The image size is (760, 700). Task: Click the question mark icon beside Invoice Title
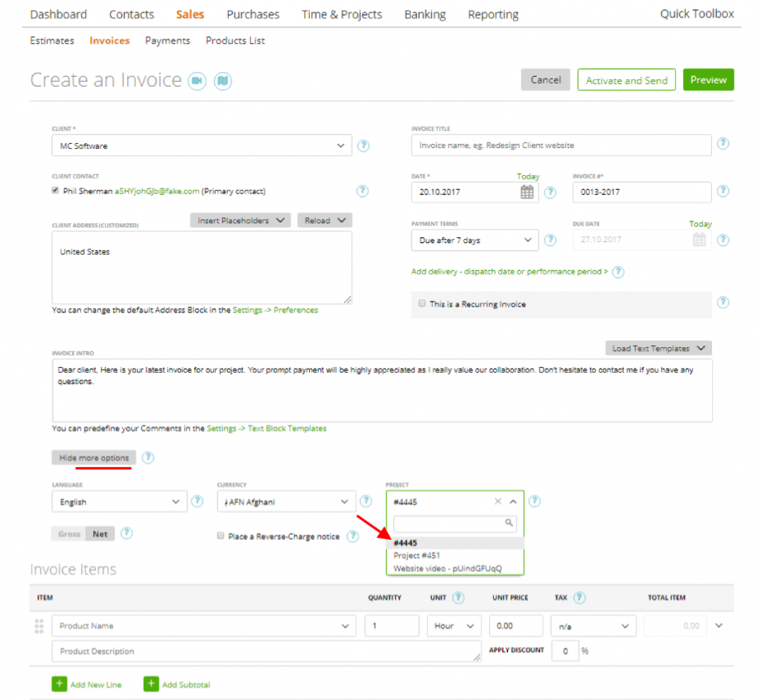pos(724,145)
